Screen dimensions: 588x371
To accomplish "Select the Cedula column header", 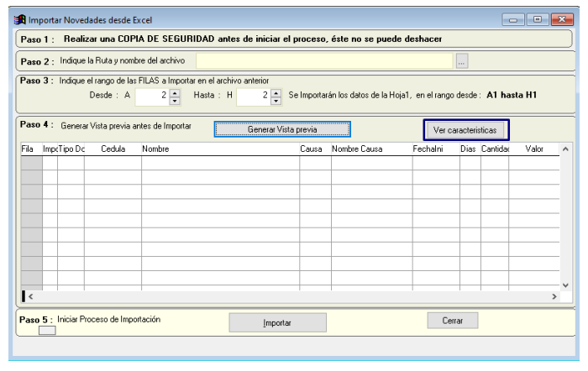I will pyautogui.click(x=113, y=149).
